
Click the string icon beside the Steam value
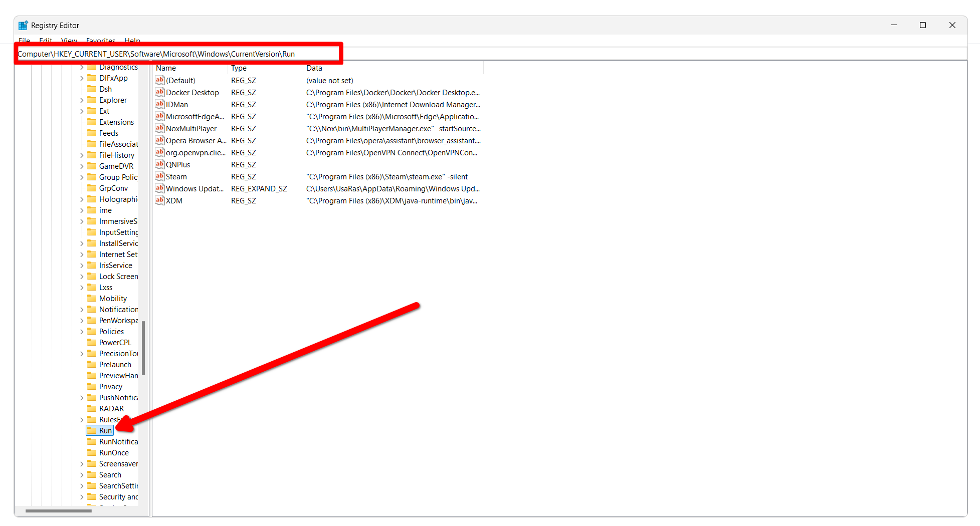coord(160,176)
